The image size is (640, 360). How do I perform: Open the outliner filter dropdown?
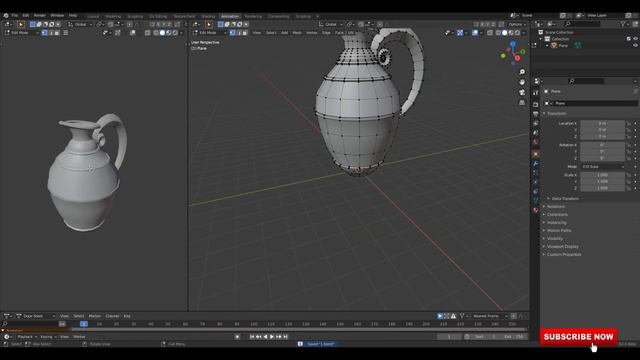624,24
